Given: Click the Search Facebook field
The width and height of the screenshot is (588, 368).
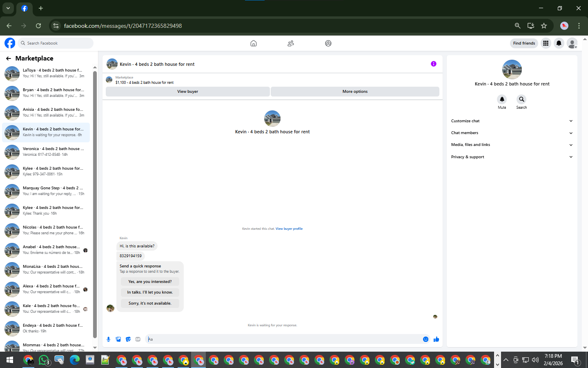Looking at the screenshot, I should (x=56, y=43).
